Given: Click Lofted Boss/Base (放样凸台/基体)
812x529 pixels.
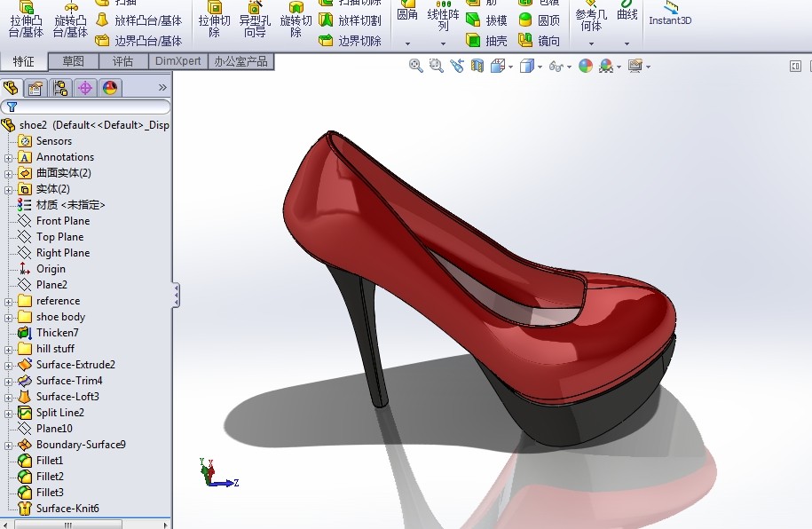Looking at the screenshot, I should tap(138, 20).
